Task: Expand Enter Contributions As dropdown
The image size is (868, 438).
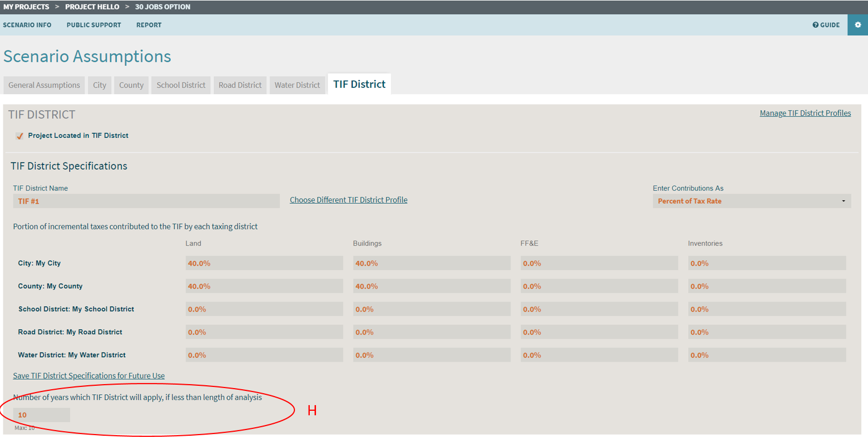Action: (751, 201)
